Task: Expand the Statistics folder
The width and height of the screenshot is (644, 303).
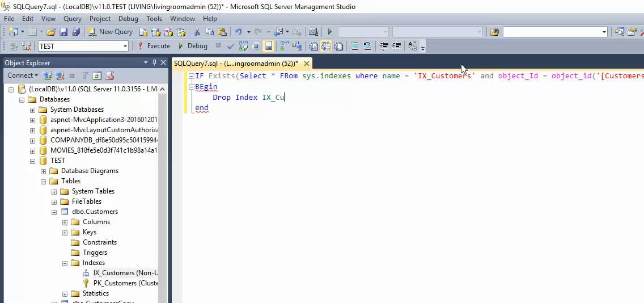Action: (65, 293)
